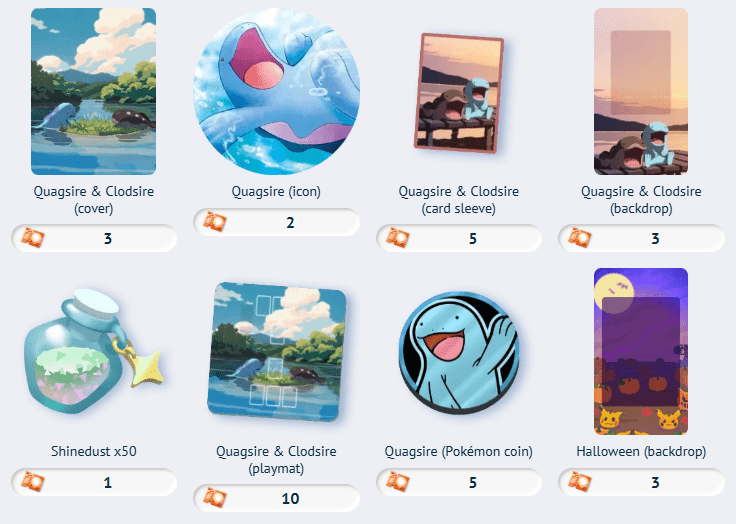736x524 pixels.
Task: Open the Quagsire & Clodsire backdrop preview
Action: (x=641, y=91)
